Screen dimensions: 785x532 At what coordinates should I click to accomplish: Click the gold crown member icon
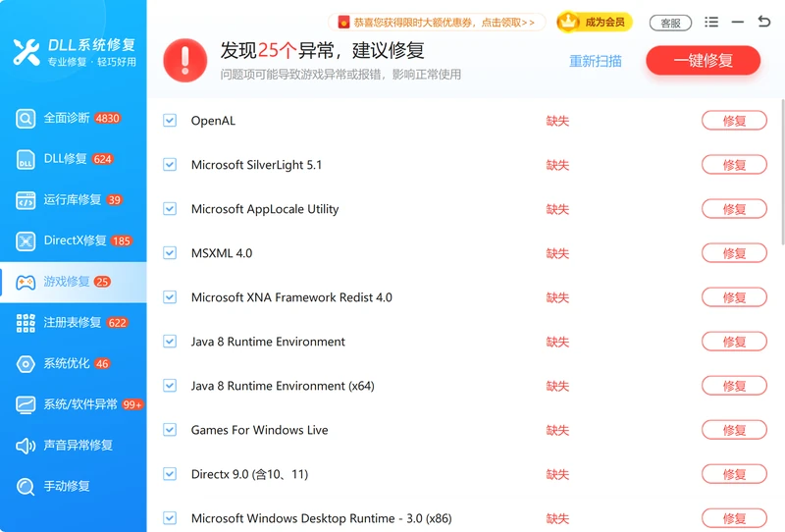(x=568, y=22)
